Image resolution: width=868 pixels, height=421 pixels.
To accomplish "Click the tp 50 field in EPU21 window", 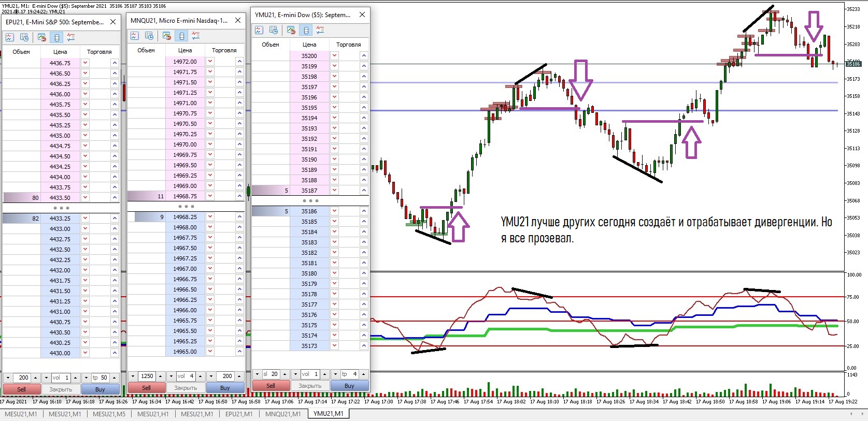I will point(100,378).
